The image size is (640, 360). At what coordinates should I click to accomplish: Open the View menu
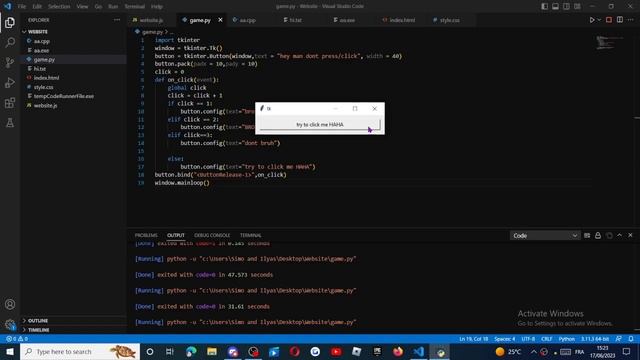coord(82,7)
